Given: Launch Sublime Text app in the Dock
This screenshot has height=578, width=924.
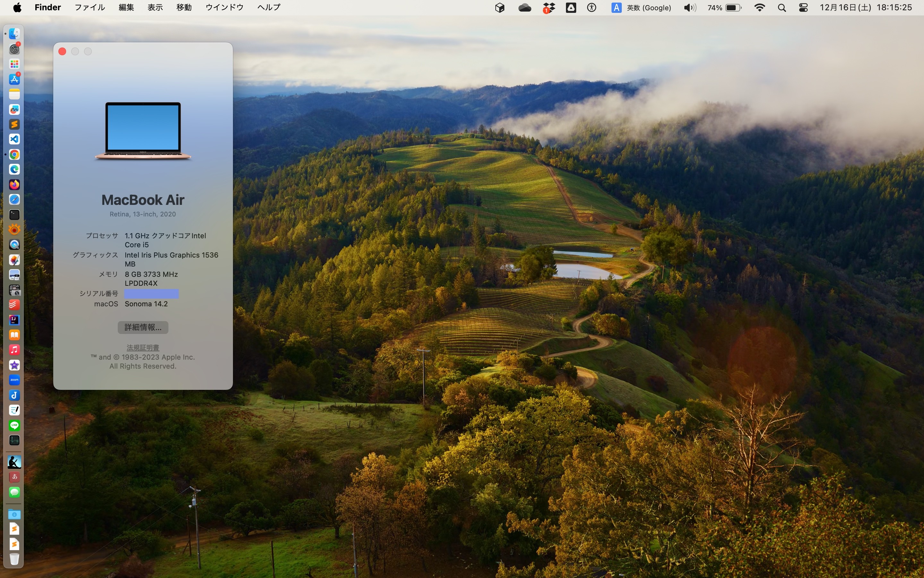Looking at the screenshot, I should (14, 124).
